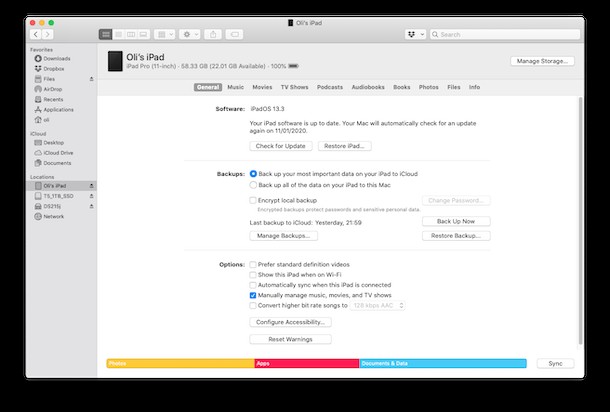Screen dimensions: 610x412
Task: Switch to gallery view in the toolbar
Action: click(144, 35)
